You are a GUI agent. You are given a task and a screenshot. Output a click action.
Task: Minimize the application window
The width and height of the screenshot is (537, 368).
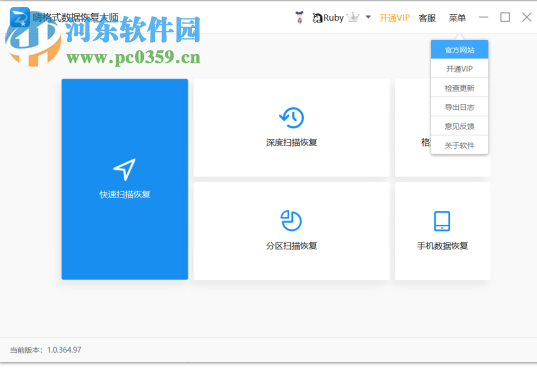click(x=484, y=17)
